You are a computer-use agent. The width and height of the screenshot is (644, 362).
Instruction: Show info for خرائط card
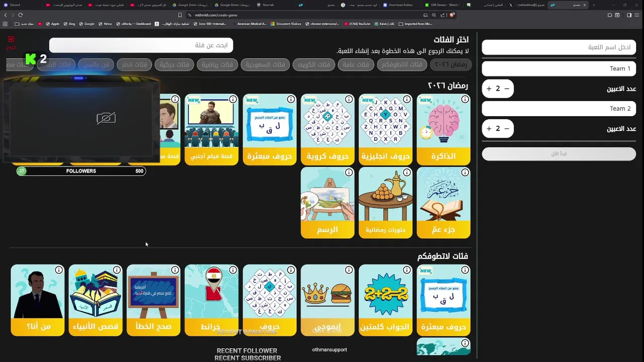pyautogui.click(x=233, y=270)
